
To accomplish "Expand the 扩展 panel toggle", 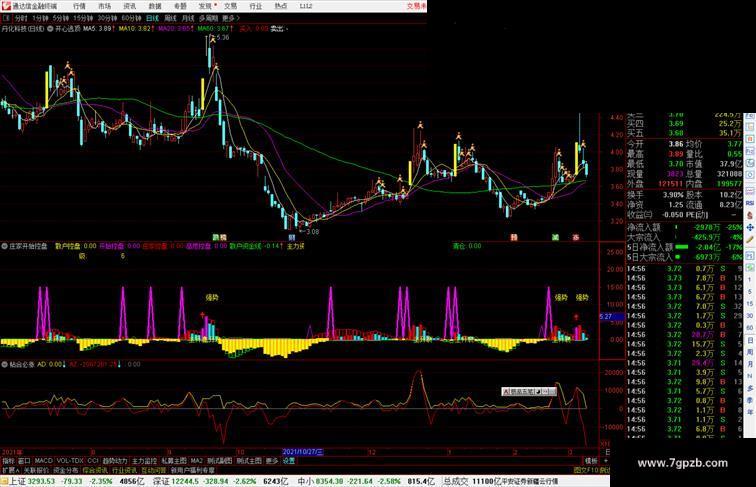I will [x=10, y=470].
